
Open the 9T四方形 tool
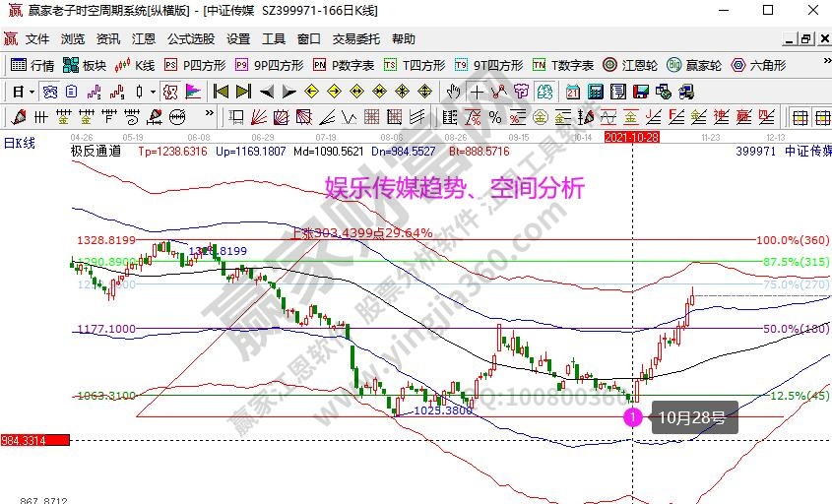[x=488, y=65]
